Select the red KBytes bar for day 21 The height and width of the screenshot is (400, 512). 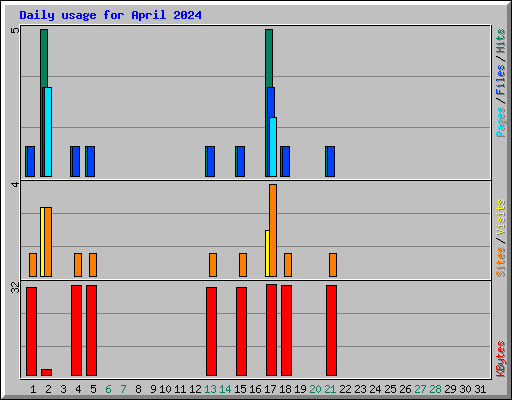click(332, 330)
